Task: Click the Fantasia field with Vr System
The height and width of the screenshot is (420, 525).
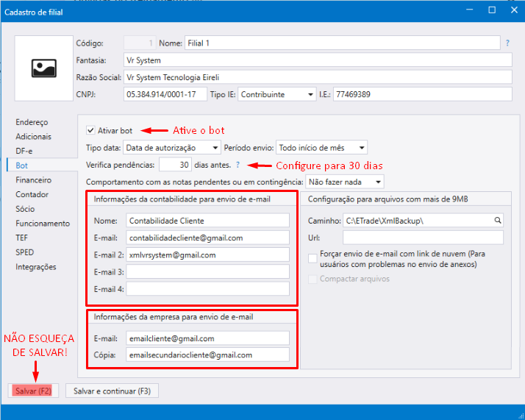Action: pos(318,60)
